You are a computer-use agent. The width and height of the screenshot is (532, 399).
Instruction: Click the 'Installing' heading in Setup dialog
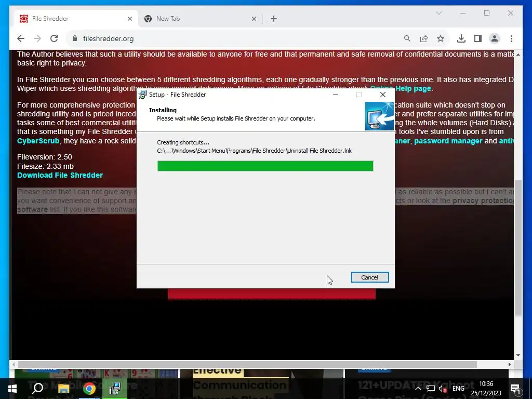(x=163, y=110)
